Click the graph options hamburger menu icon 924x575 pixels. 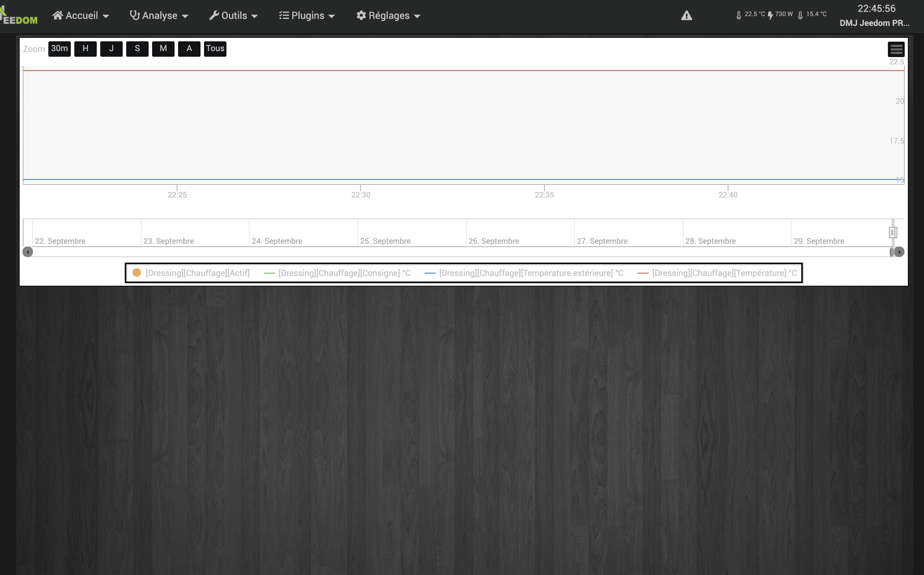tap(896, 48)
